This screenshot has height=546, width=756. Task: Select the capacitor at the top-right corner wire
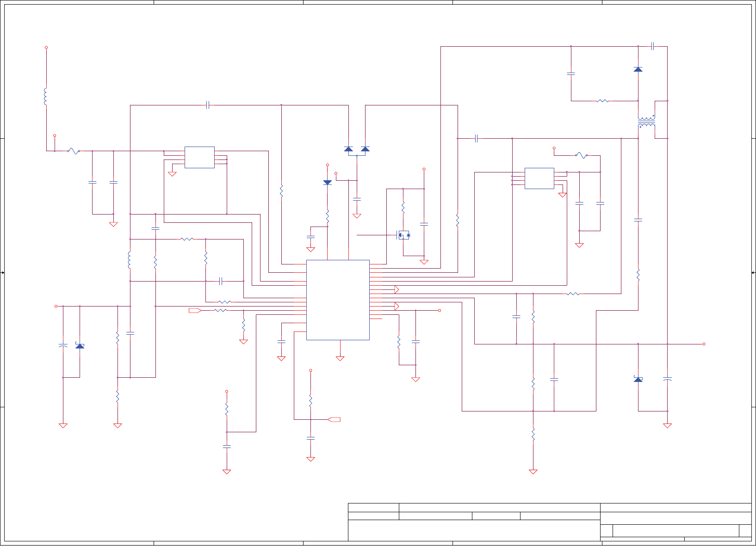pyautogui.click(x=652, y=46)
